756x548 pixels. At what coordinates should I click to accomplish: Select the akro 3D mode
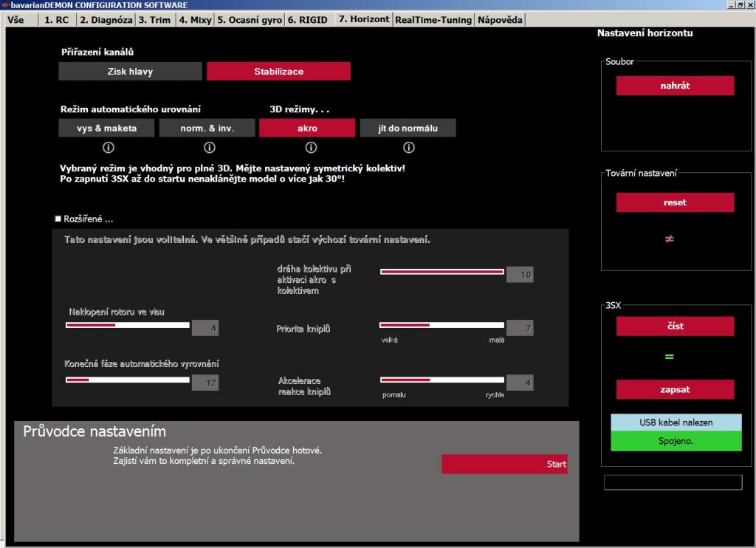point(307,128)
